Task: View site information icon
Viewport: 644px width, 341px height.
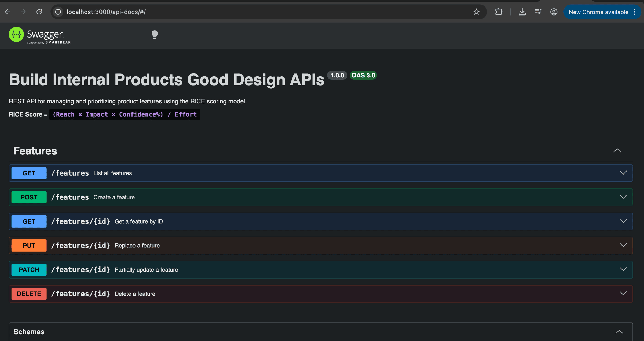Action: [x=58, y=12]
